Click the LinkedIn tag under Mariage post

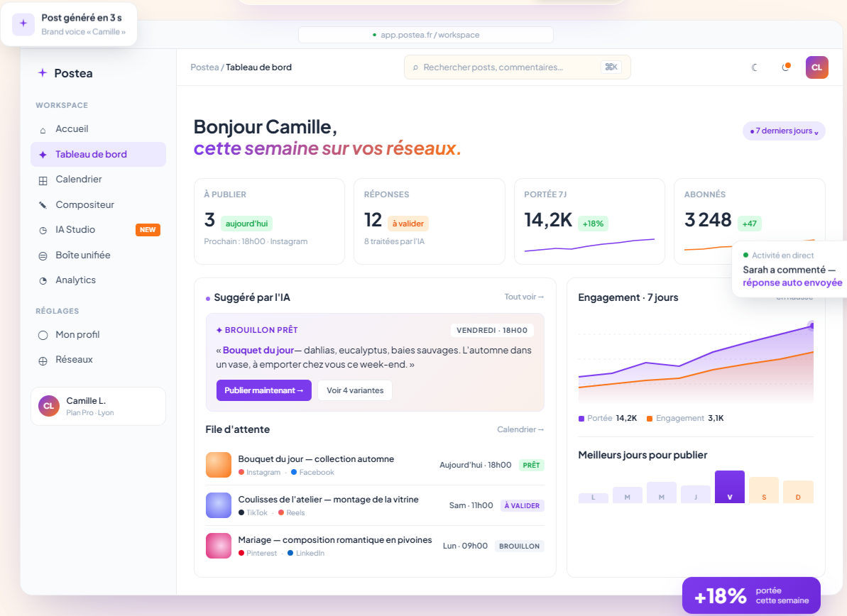pos(306,554)
